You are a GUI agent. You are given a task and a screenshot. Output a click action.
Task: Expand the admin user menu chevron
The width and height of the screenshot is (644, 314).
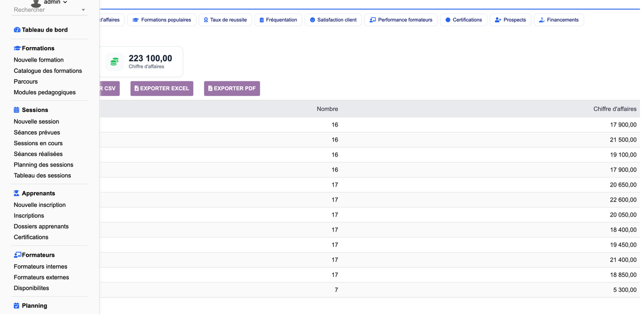point(65,2)
